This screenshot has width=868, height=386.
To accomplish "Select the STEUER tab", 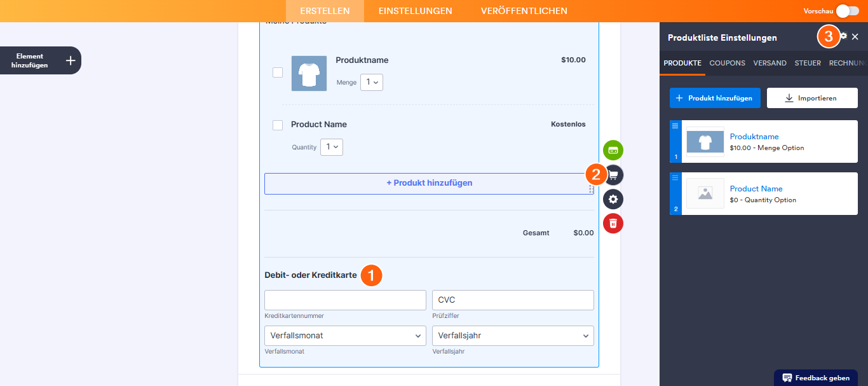I will click(x=808, y=63).
